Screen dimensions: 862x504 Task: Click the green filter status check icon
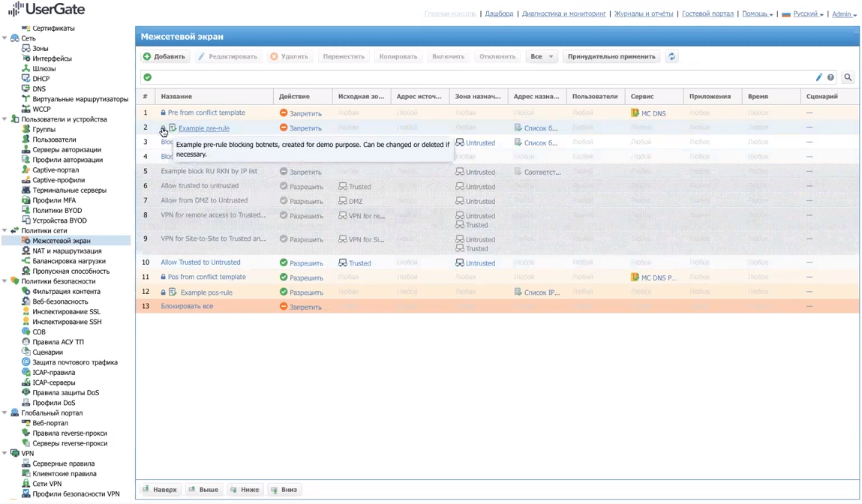point(148,77)
